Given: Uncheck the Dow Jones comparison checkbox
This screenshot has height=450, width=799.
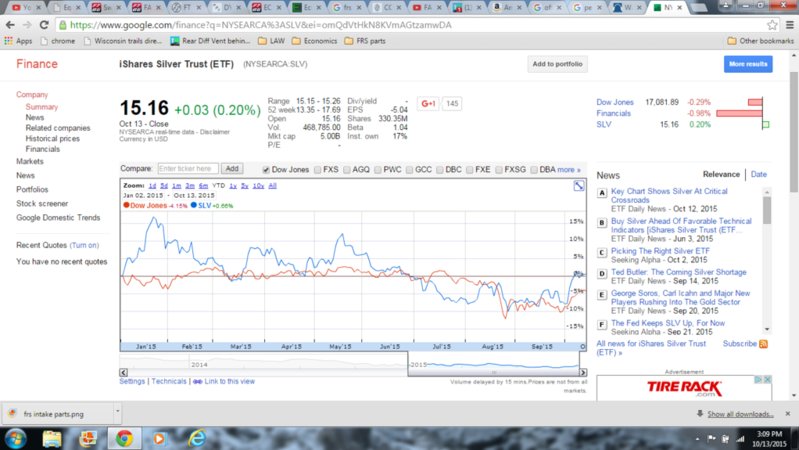Looking at the screenshot, I should 265,170.
